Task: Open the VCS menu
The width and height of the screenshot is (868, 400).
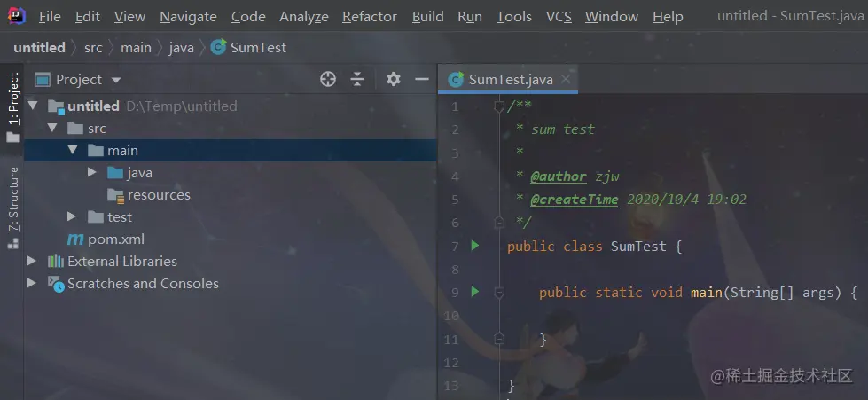Action: coord(559,17)
